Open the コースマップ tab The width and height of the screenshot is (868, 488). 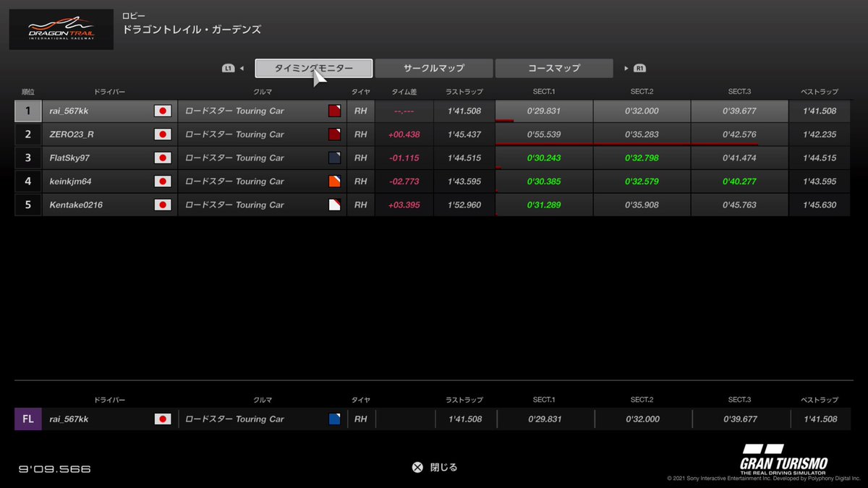[x=554, y=68]
